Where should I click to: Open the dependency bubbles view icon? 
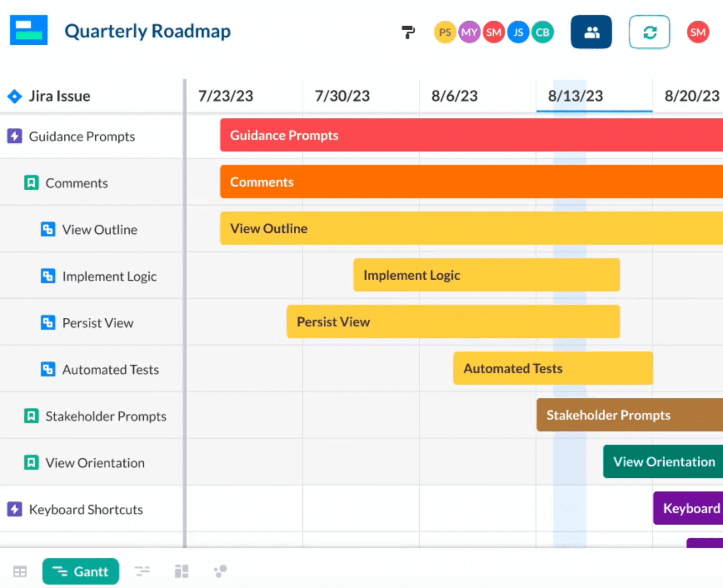coord(220,571)
